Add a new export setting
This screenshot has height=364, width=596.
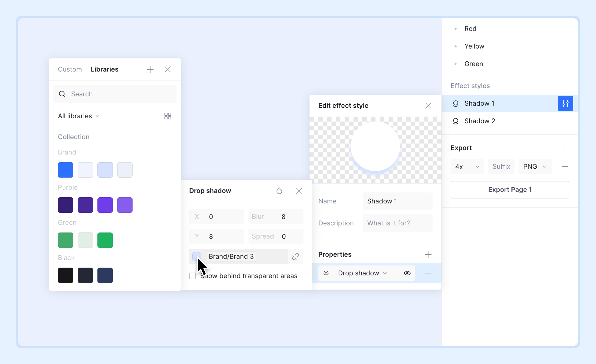coord(565,148)
